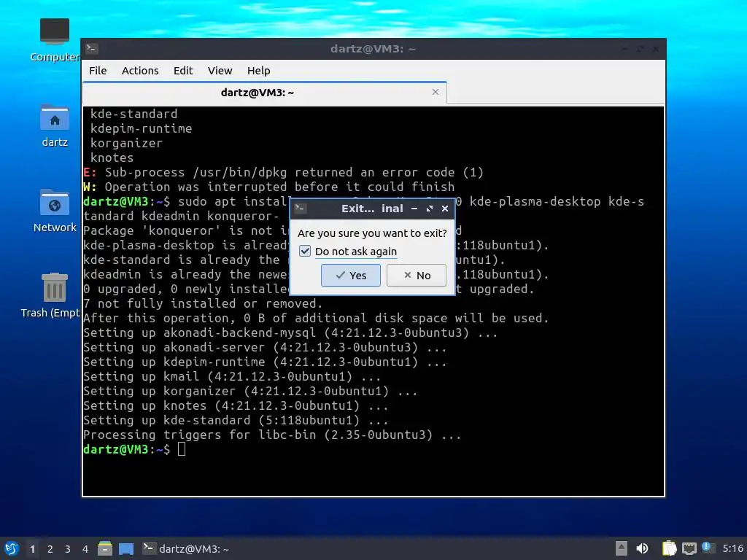Launch the file manager from the taskbar

pos(105,548)
